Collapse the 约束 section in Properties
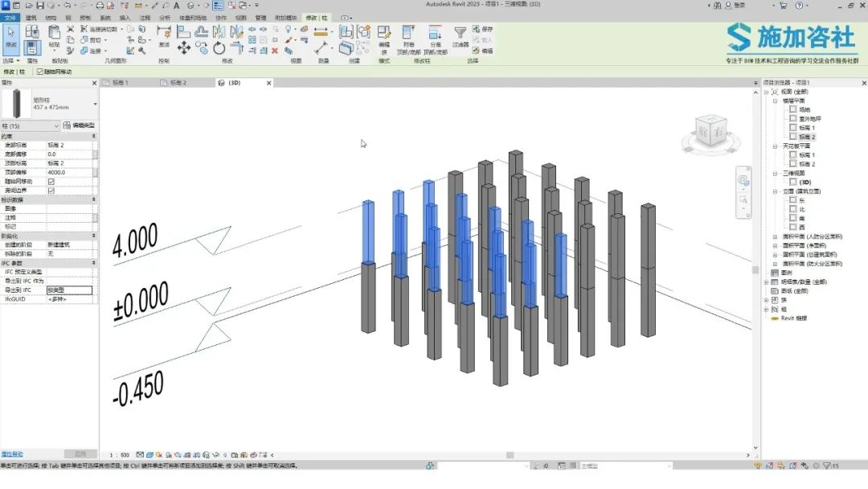The height and width of the screenshot is (489, 868). [x=93, y=136]
